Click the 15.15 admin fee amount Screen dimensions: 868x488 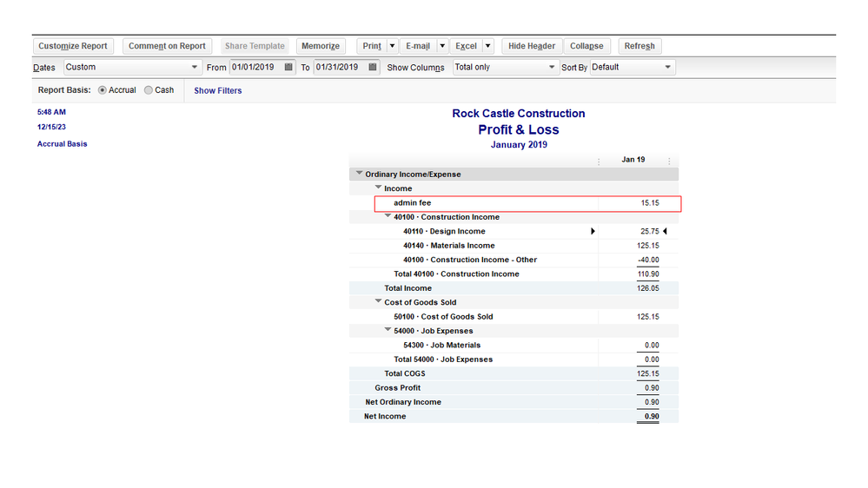pos(650,203)
